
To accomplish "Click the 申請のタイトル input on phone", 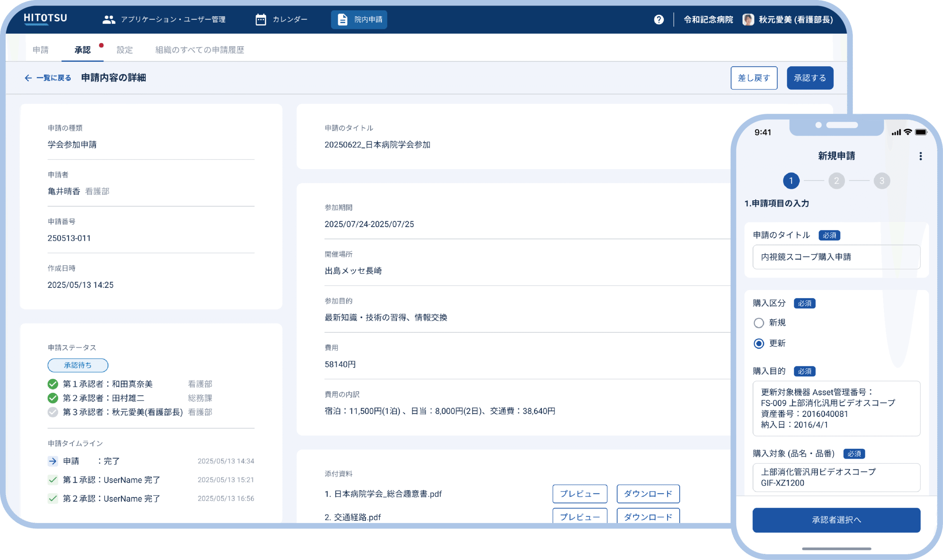I will pyautogui.click(x=836, y=257).
